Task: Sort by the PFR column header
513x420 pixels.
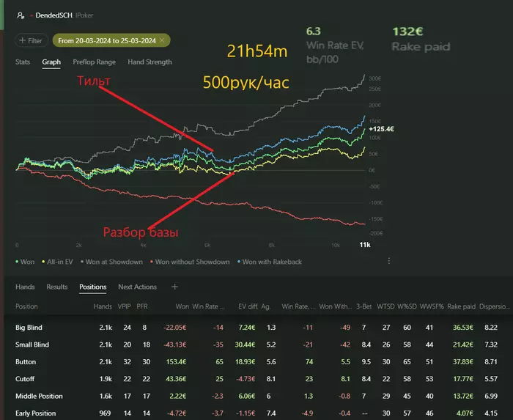Action: click(142, 306)
